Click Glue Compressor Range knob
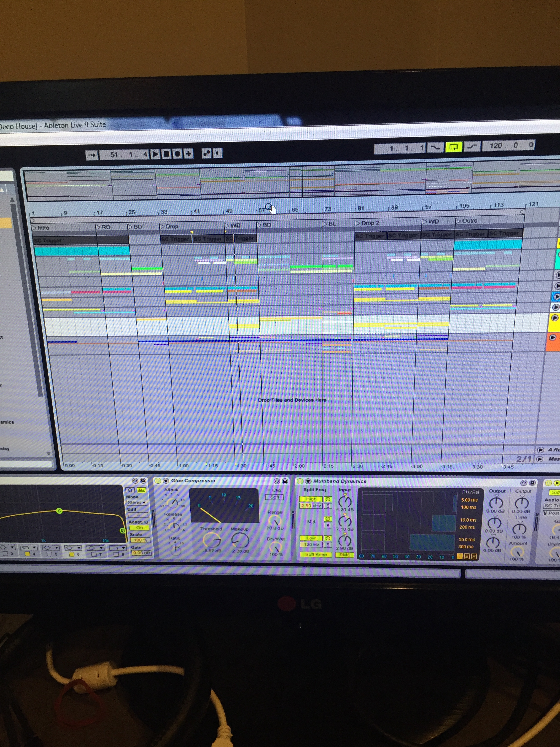The height and width of the screenshot is (747, 560). point(275,520)
